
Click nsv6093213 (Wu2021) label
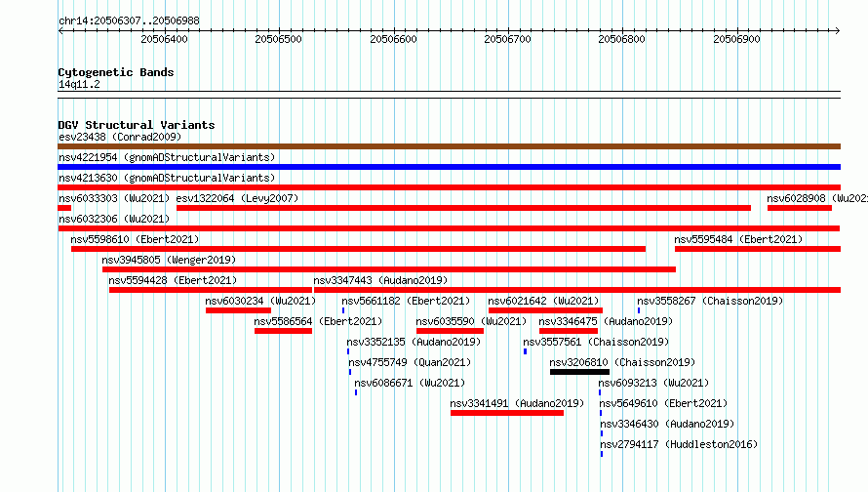coord(653,383)
